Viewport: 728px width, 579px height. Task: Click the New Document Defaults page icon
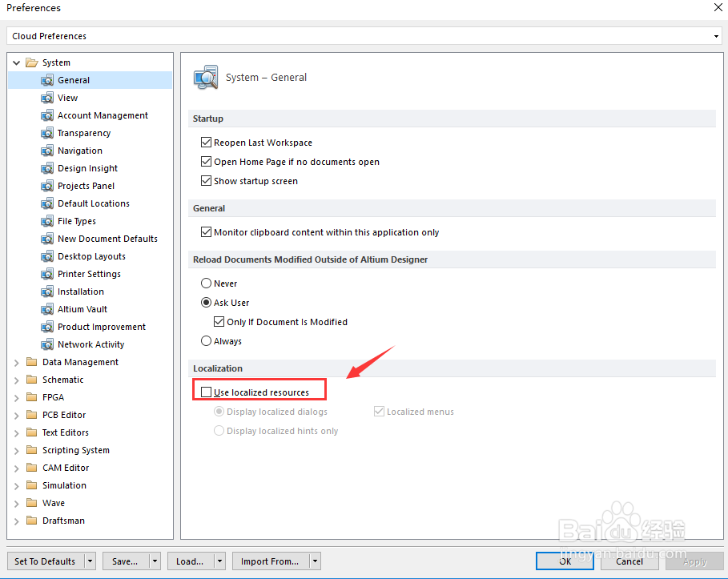coord(47,239)
